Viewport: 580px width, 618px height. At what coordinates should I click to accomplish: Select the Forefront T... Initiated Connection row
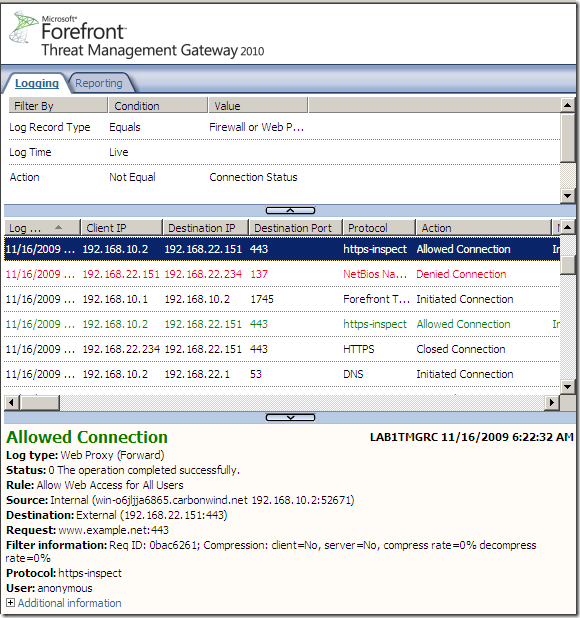[x=282, y=299]
